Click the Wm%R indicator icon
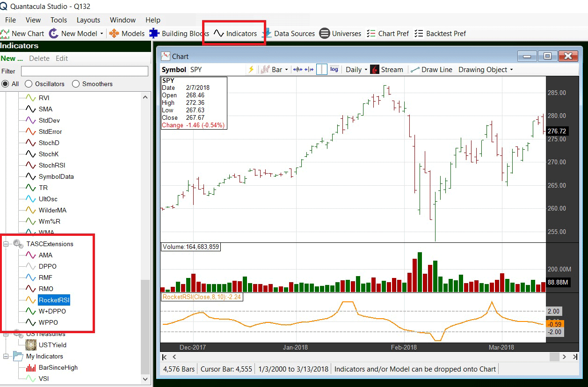This screenshot has height=387, width=588. click(x=31, y=221)
